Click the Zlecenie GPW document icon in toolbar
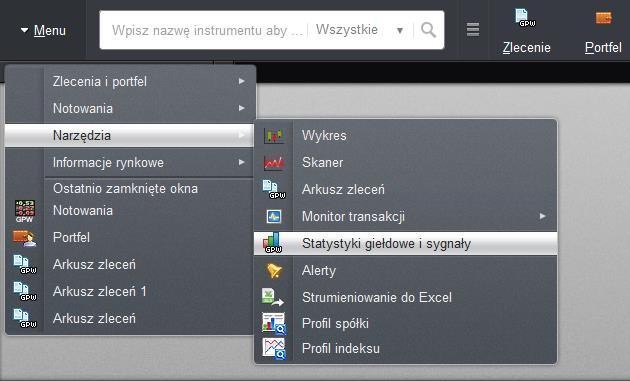This screenshot has width=630, height=381. (526, 18)
